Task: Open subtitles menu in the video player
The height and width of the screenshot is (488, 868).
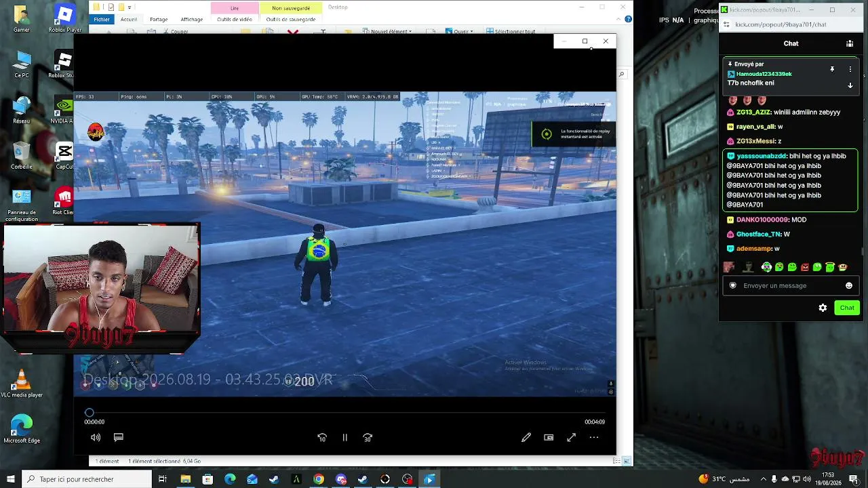Action: coord(119,438)
